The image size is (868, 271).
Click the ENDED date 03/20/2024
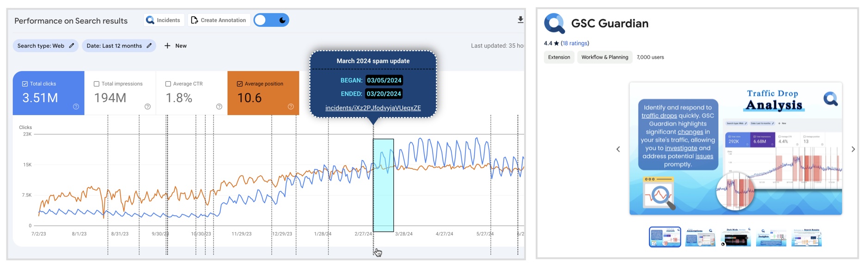click(384, 94)
